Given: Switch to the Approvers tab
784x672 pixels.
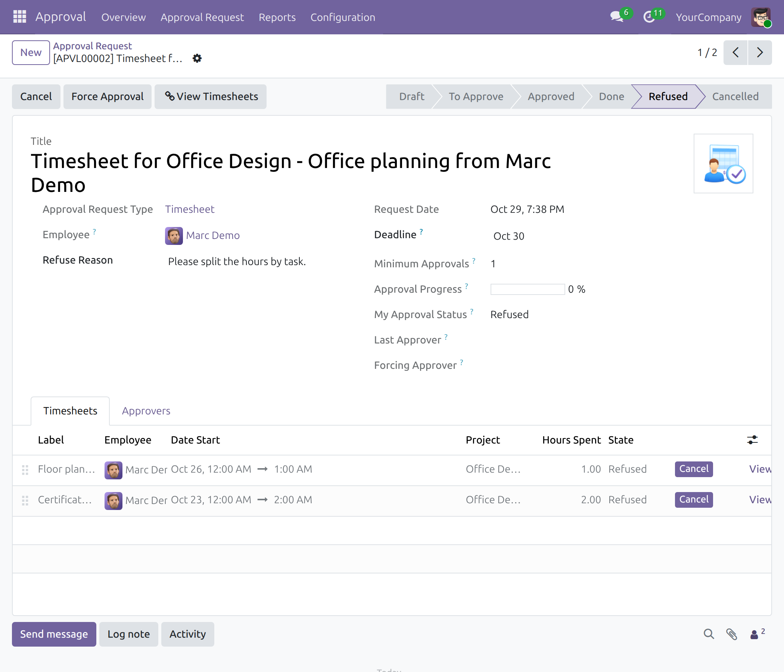Looking at the screenshot, I should (x=146, y=411).
